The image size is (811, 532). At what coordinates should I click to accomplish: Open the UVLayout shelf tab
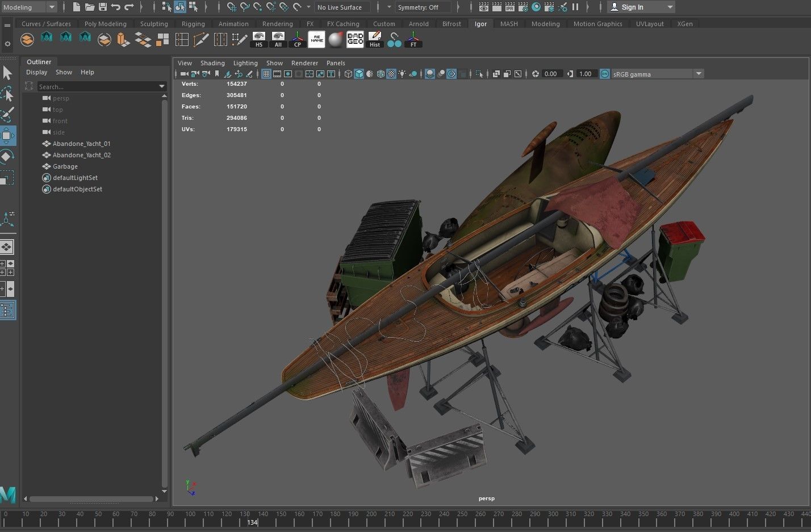650,24
